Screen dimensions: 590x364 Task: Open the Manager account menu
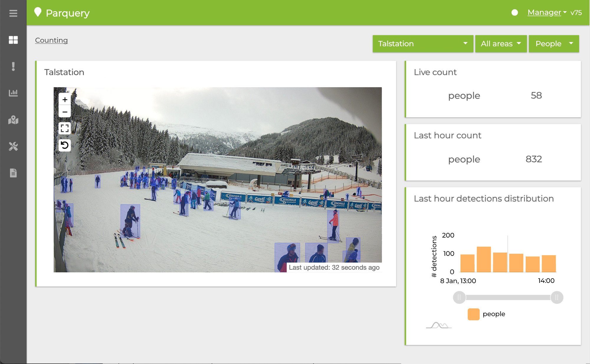coord(544,12)
